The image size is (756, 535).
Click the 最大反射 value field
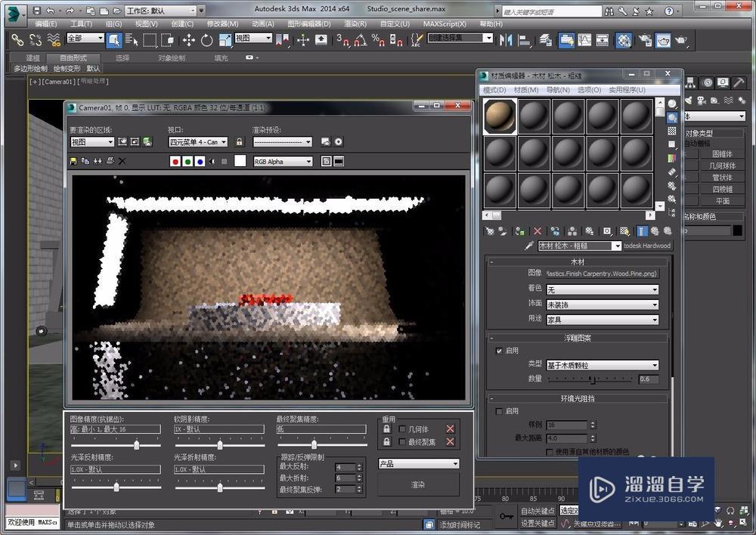345,467
